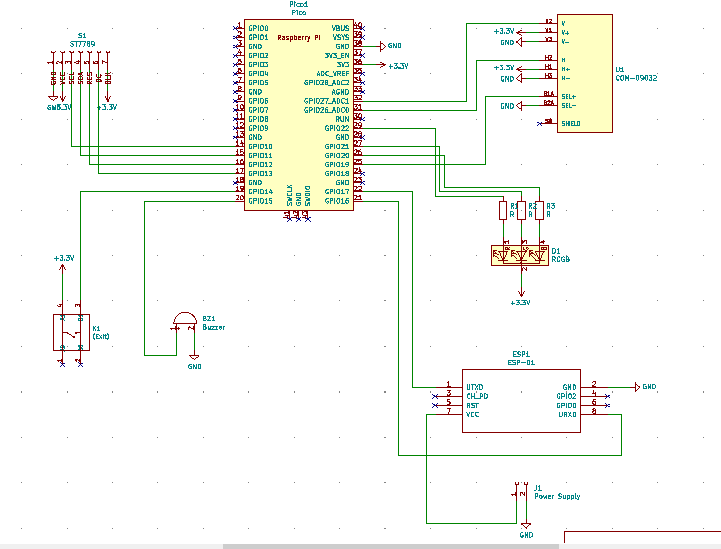
Task: Click the 'ADC_VREF' pin name on the Pico
Action: [x=333, y=74]
